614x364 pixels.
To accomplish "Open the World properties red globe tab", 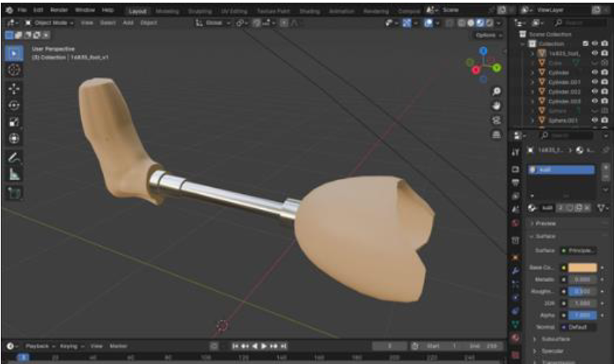I will (x=515, y=223).
